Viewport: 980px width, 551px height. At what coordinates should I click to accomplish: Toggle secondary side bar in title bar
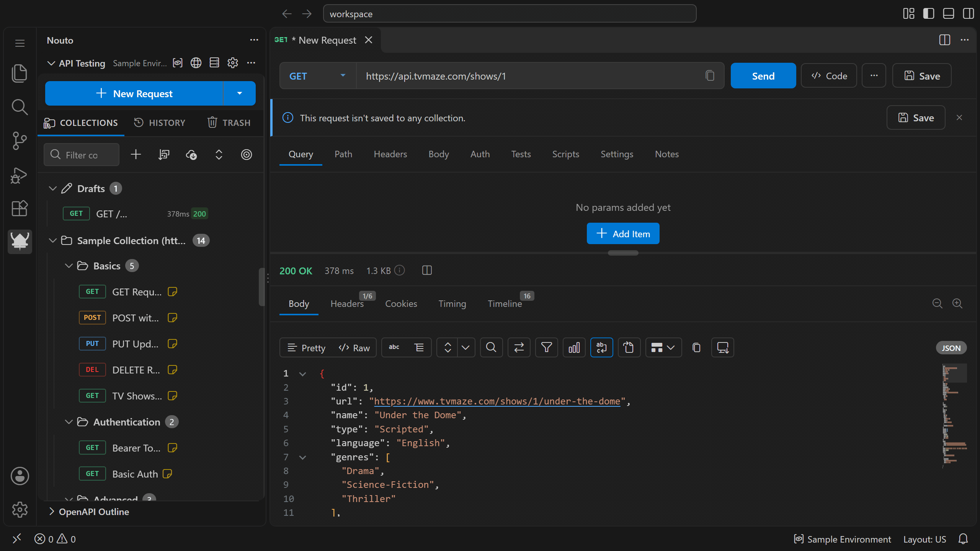(968, 14)
